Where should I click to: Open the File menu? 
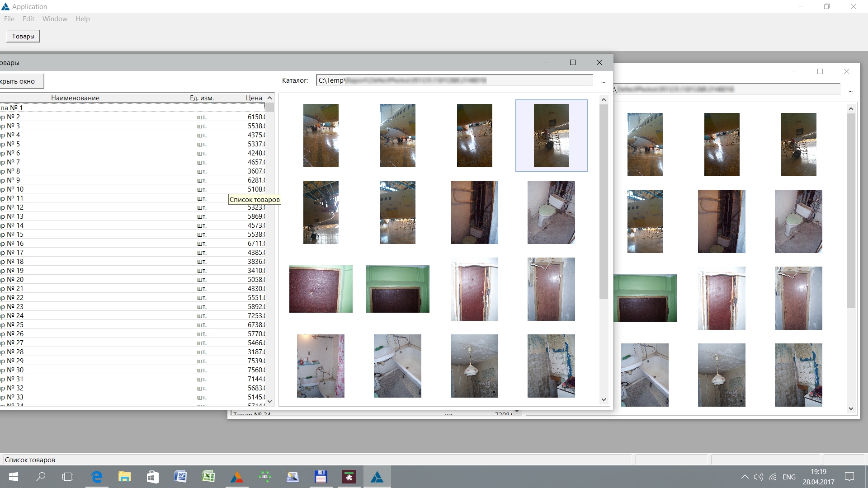pyautogui.click(x=9, y=19)
